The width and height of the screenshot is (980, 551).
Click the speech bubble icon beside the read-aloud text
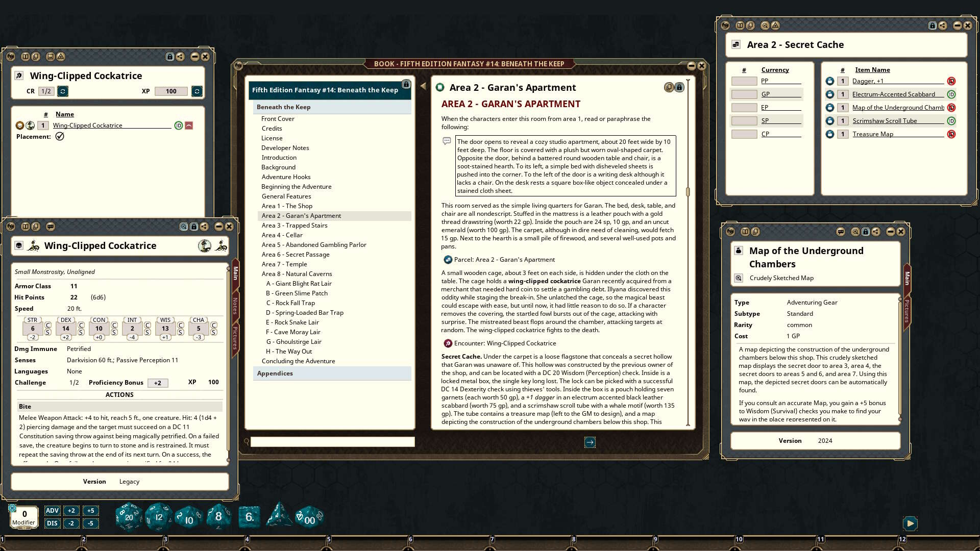pos(447,141)
